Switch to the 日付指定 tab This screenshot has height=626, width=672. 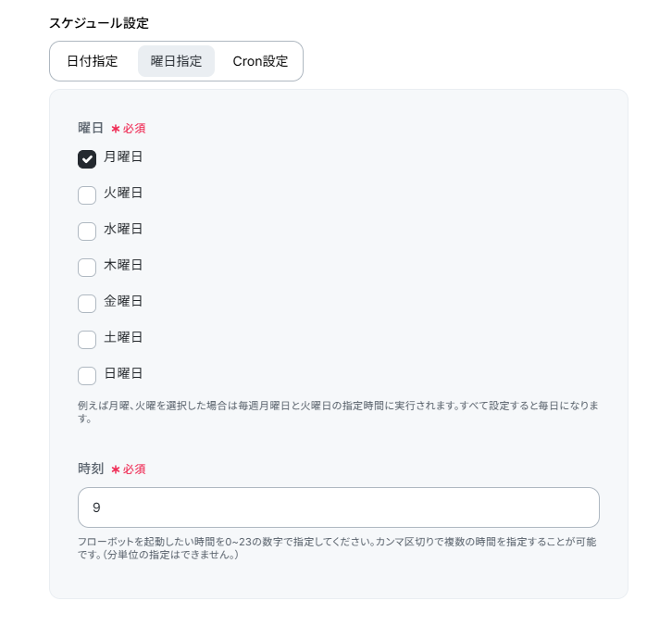pos(93,62)
